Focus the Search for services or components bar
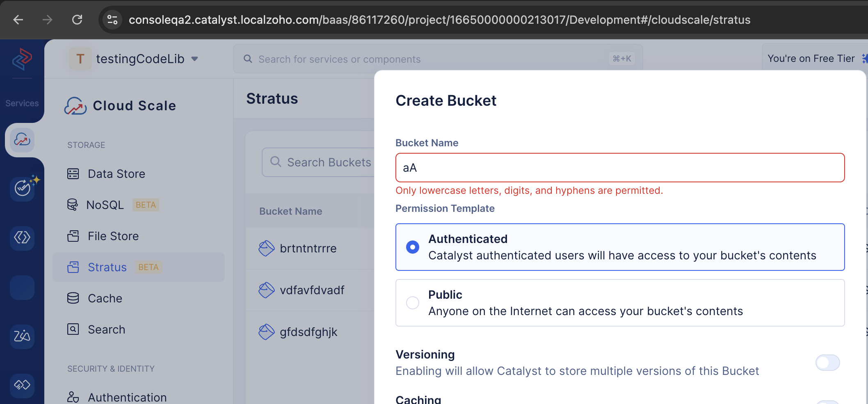This screenshot has height=404, width=868. [438, 59]
